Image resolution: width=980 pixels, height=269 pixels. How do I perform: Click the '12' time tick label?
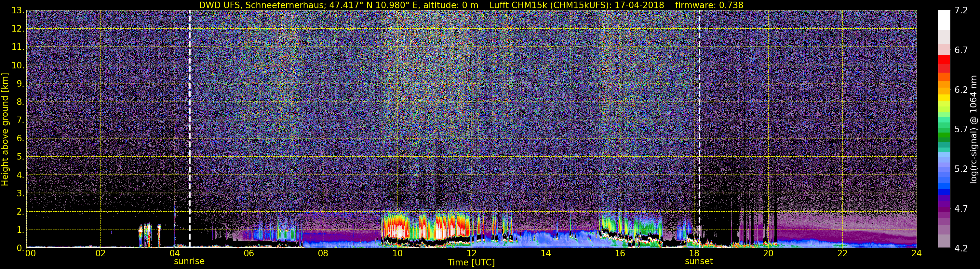tap(471, 253)
